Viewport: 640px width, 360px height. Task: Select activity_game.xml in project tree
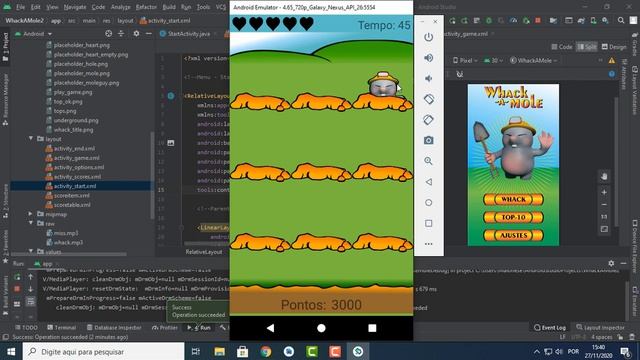76,158
